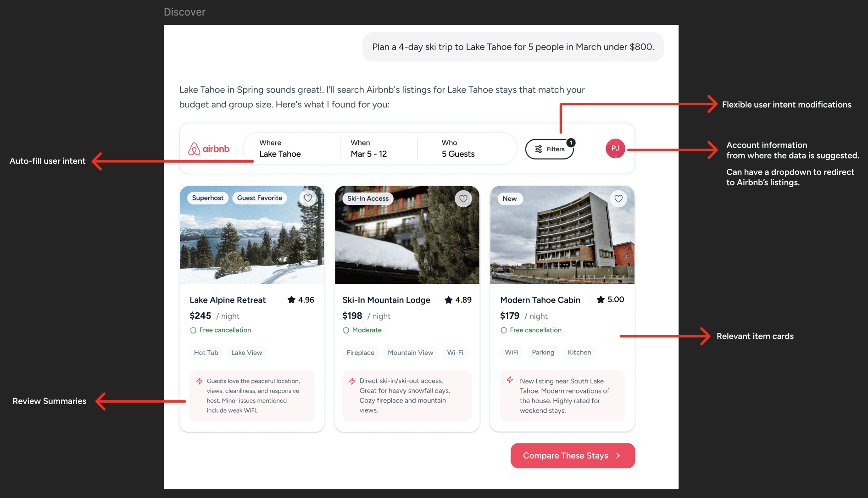Screen dimensions: 868x498
Task: Open Modern Tahoe Cabin building photo
Action: pos(562,235)
